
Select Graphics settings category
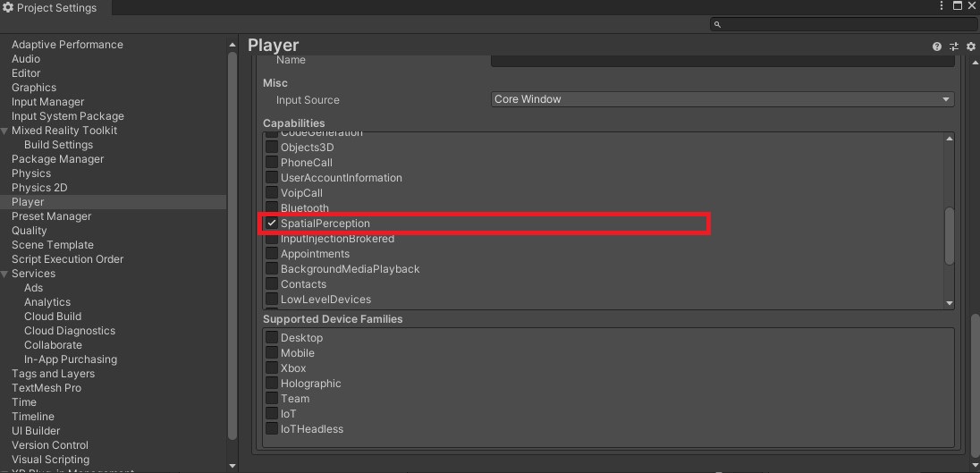34,88
